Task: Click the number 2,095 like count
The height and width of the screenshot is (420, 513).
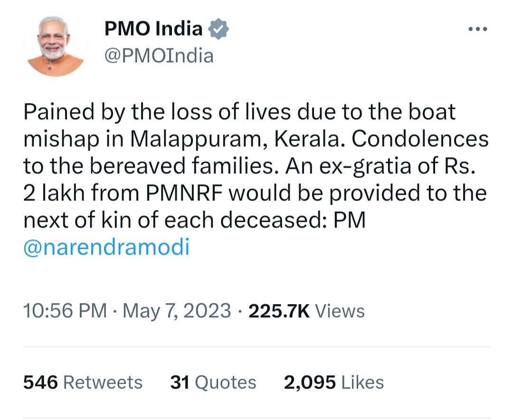Action: pos(310,382)
